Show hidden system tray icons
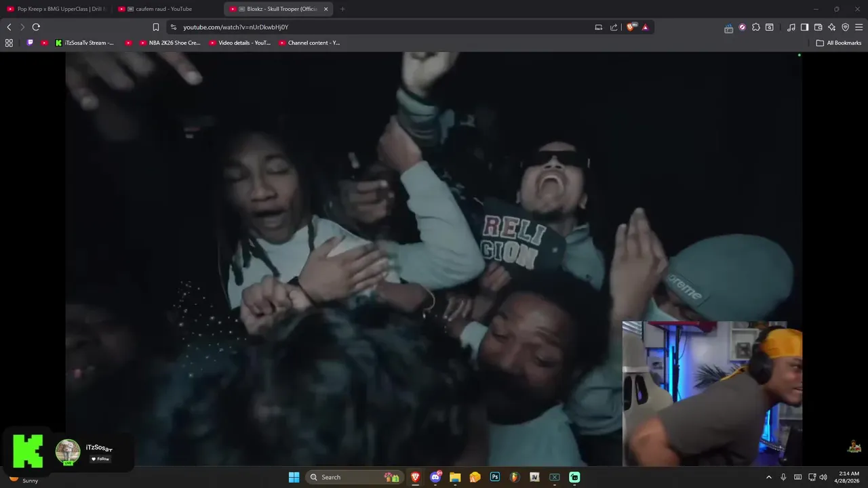The height and width of the screenshot is (488, 868). coord(769,477)
